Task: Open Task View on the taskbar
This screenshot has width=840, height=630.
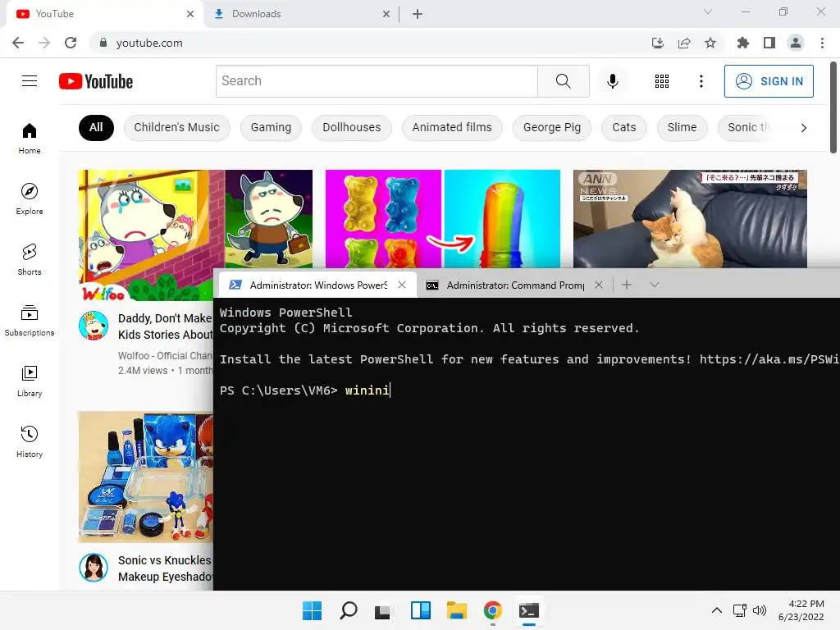Action: point(383,610)
